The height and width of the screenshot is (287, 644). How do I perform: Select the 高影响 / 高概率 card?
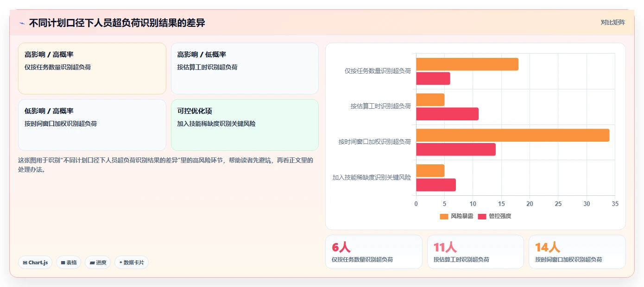pos(92,69)
